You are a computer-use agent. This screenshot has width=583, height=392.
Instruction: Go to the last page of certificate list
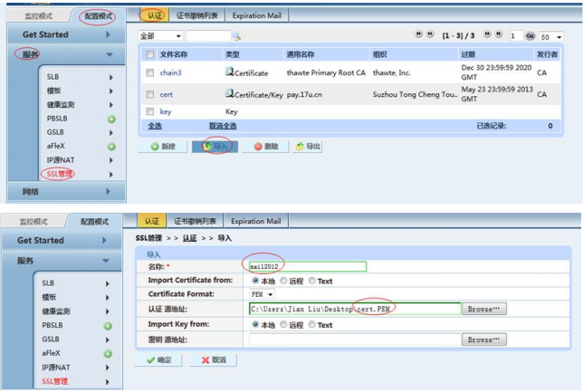pyautogui.click(x=499, y=35)
